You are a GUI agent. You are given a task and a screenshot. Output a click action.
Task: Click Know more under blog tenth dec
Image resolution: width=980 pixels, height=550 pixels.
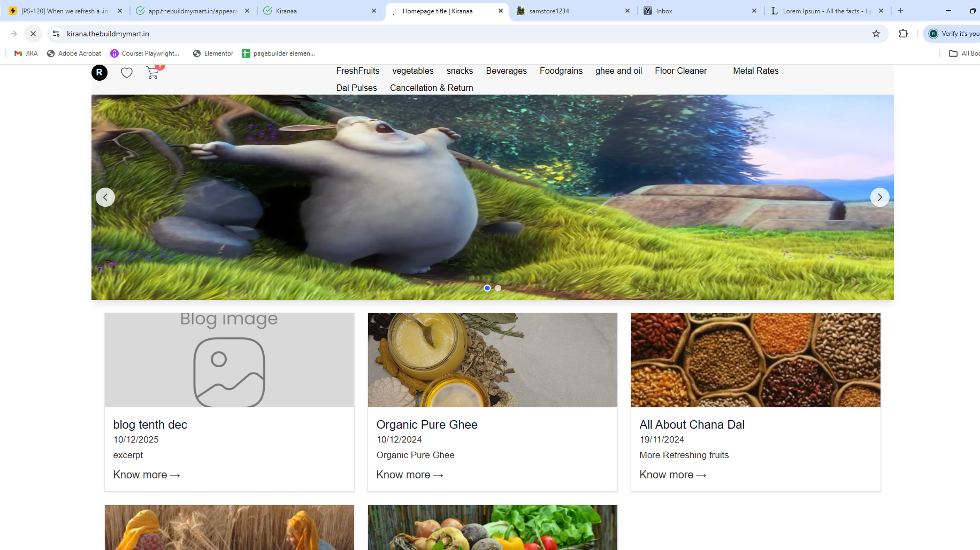[x=147, y=475]
